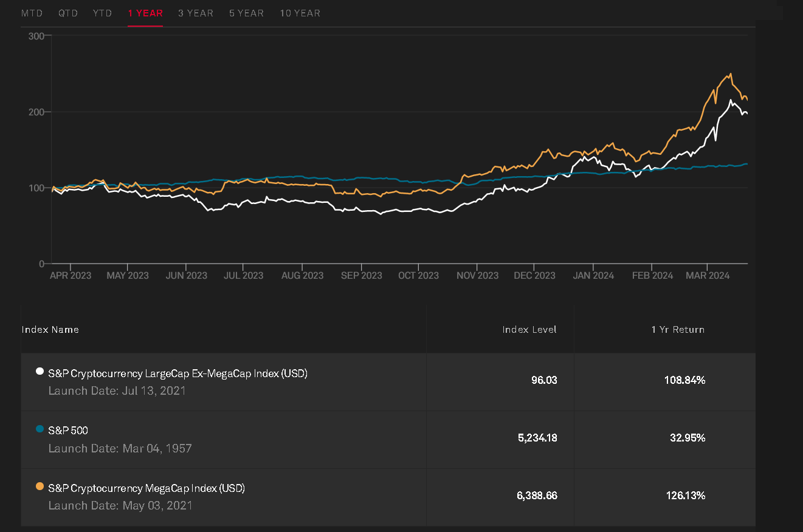The image size is (803, 532).
Task: Click the 300 y-axis label
Action: pyautogui.click(x=36, y=36)
